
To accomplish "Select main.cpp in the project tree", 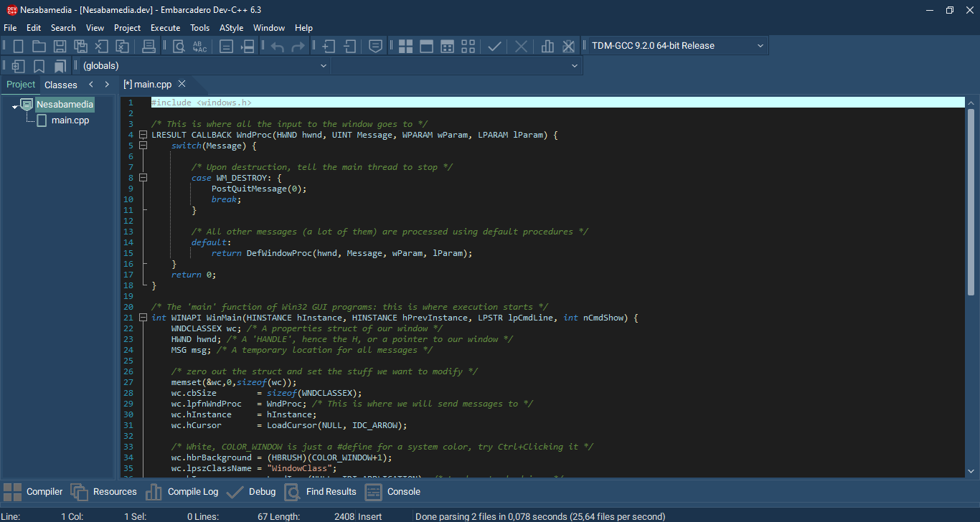I will pos(70,120).
